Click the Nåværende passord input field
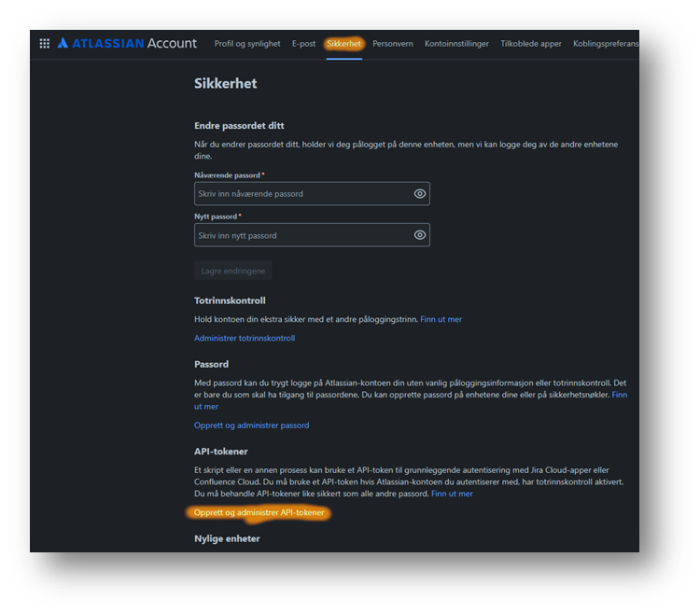 301,194
